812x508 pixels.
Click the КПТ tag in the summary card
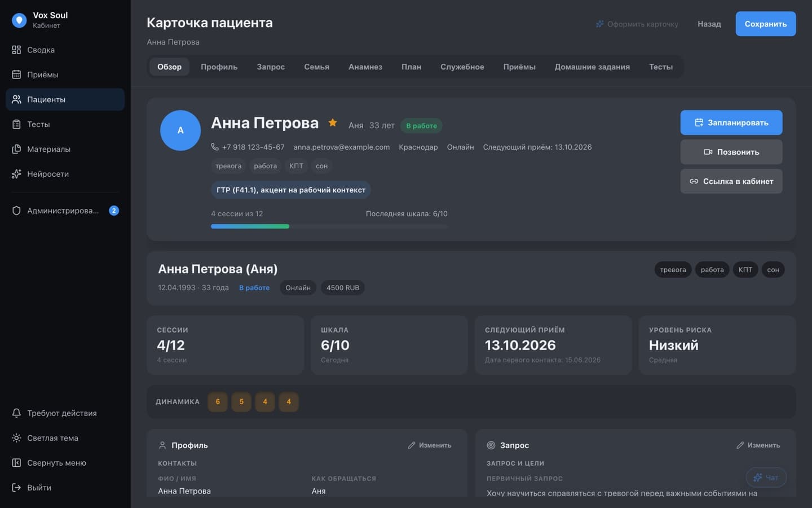point(745,270)
